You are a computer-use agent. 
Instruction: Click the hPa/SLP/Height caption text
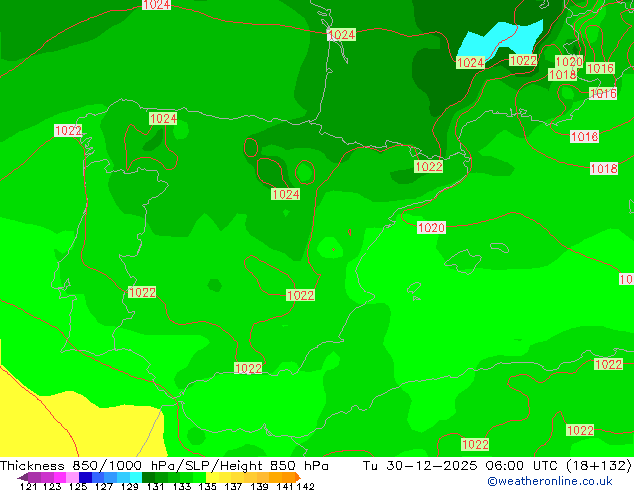[x=207, y=466]
